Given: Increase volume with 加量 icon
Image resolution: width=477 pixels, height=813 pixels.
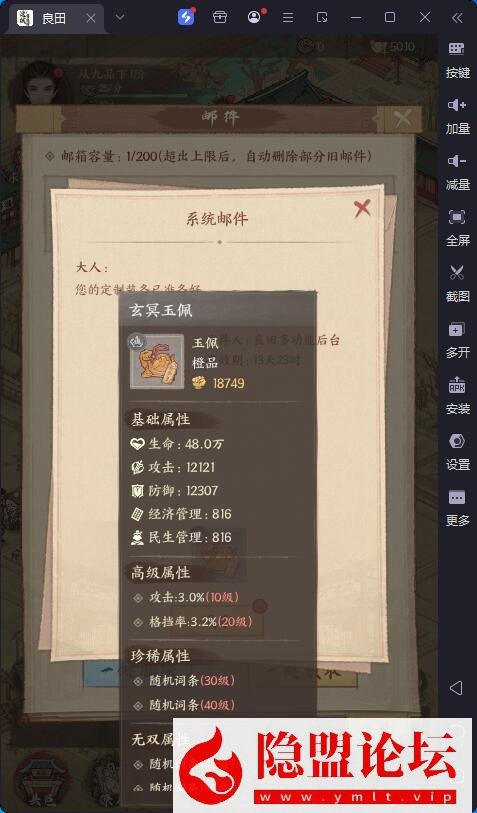Looking at the screenshot, I should pos(457,115).
